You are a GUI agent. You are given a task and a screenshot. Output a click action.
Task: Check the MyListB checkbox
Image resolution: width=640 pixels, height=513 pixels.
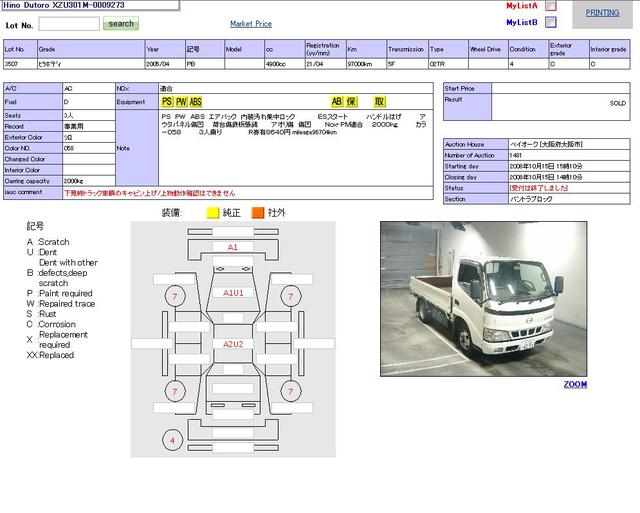point(550,22)
